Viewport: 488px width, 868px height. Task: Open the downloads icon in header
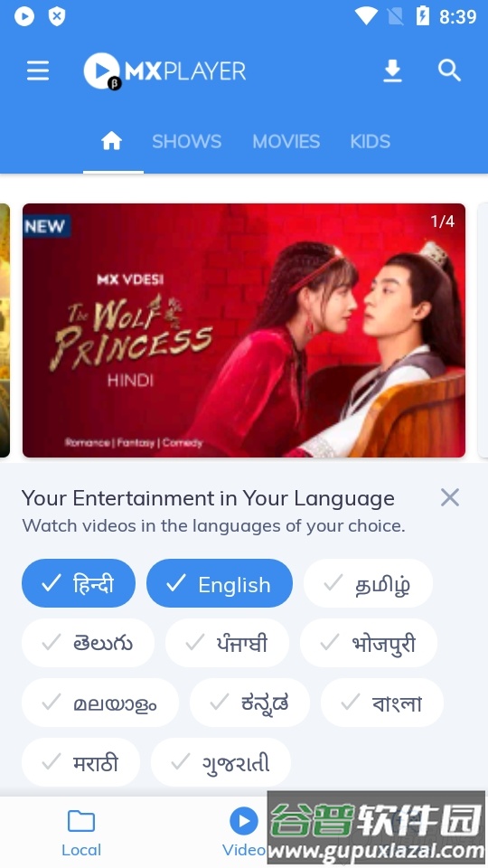point(392,71)
